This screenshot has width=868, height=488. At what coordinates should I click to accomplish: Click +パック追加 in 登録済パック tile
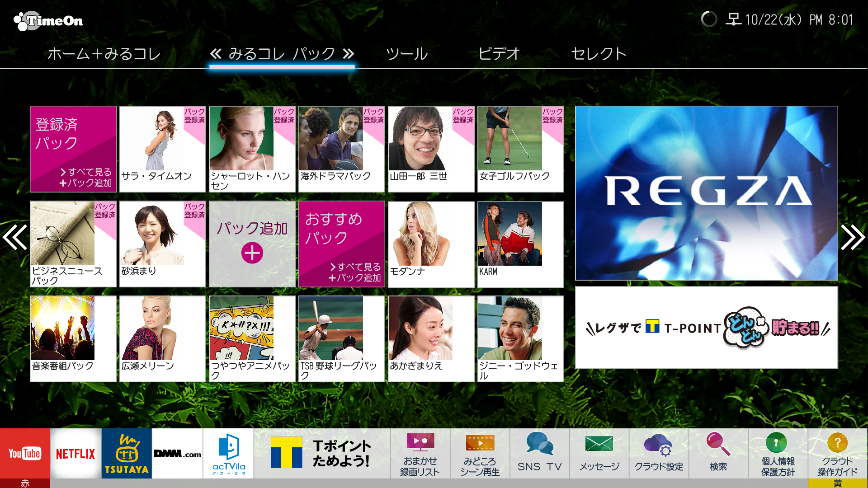point(85,183)
